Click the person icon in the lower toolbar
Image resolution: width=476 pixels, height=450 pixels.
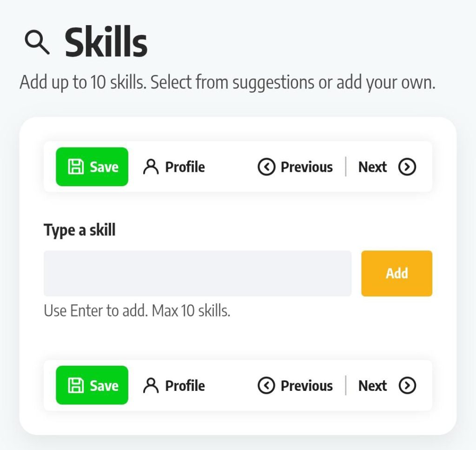click(x=150, y=386)
